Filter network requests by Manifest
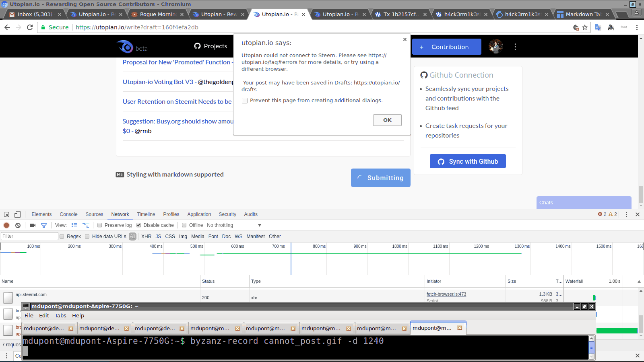 [256, 237]
